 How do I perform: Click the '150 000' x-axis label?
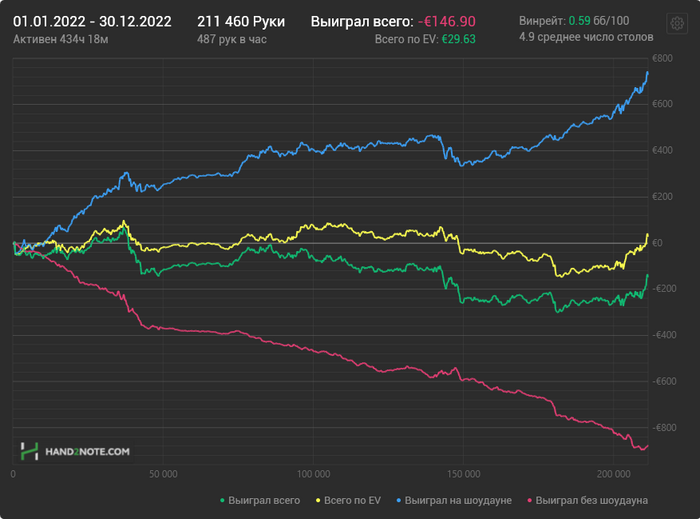pos(463,474)
